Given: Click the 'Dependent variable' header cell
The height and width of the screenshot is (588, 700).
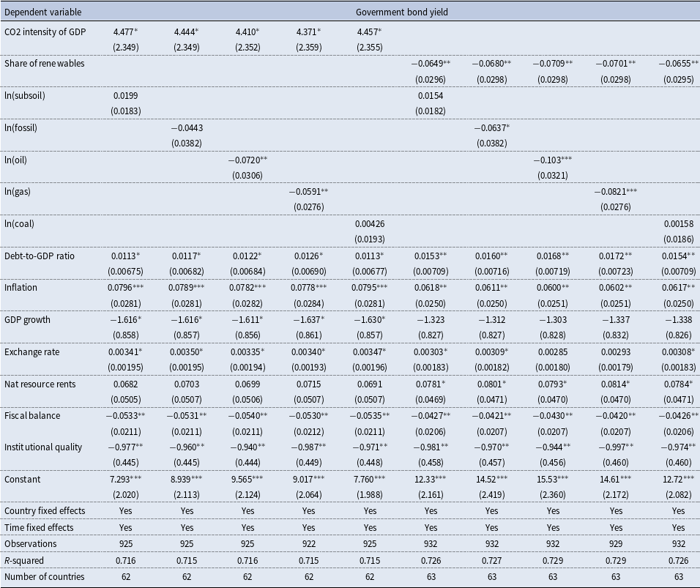Looking at the screenshot, I should (43, 12).
